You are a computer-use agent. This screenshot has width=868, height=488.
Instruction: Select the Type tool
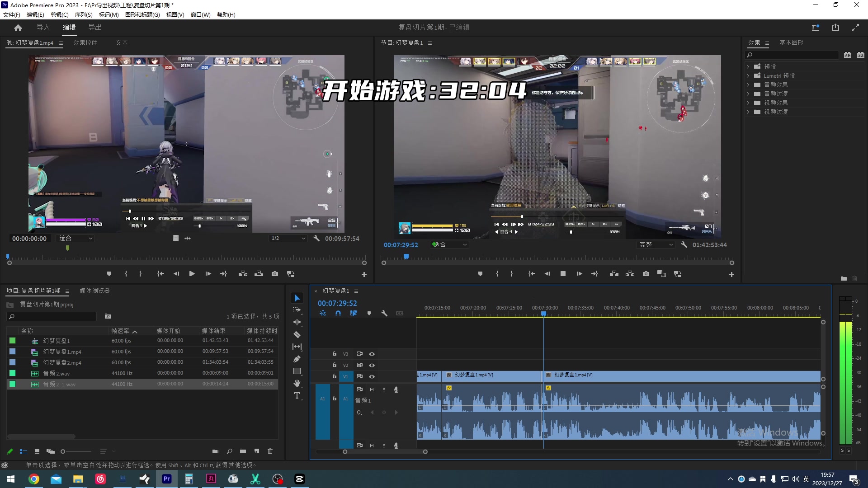[297, 395]
